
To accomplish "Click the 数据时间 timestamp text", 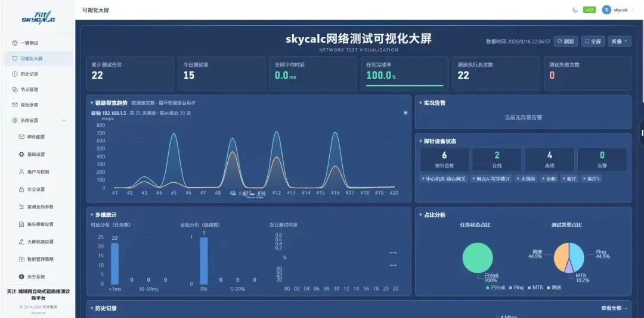I will 518,42.
